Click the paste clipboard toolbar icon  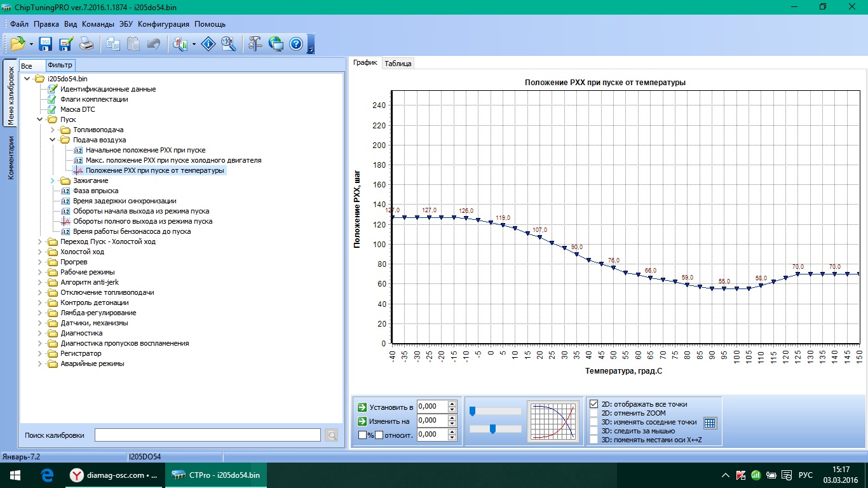[133, 44]
